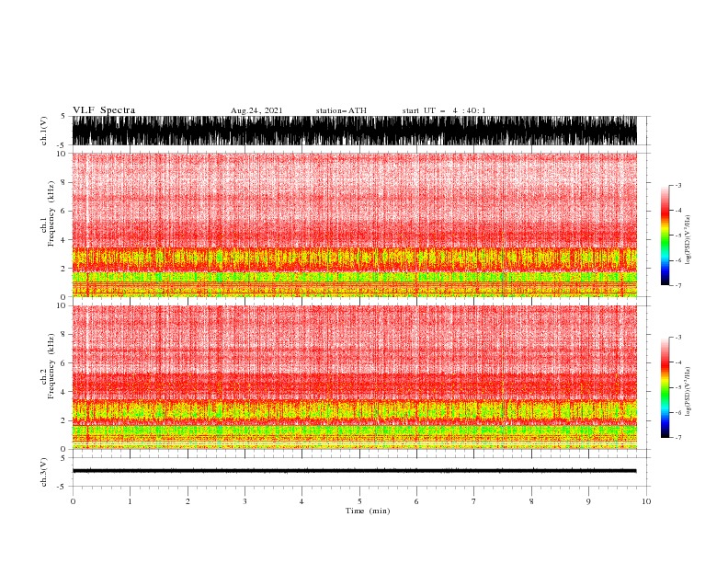Click time axis tick label "5"
The width and height of the screenshot is (728, 563).
359,501
